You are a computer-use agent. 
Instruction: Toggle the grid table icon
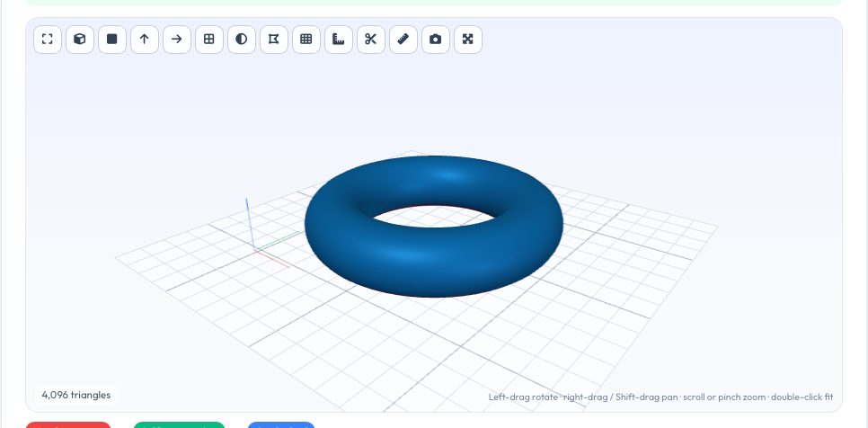coord(306,40)
